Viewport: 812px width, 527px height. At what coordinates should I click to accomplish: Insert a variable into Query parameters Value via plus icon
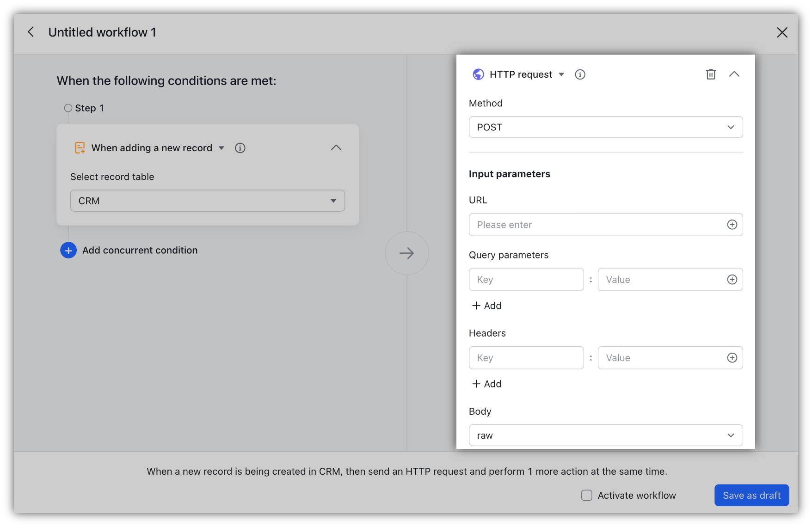tap(732, 280)
